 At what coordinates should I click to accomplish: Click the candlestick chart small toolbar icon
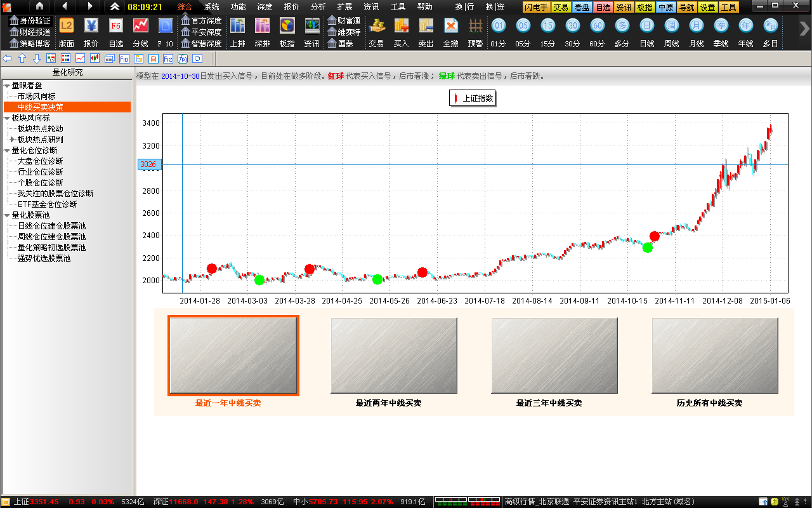tap(95, 58)
